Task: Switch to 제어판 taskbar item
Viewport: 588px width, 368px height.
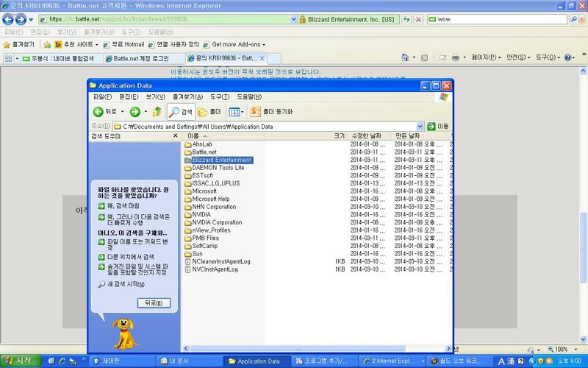Action: click(x=123, y=361)
